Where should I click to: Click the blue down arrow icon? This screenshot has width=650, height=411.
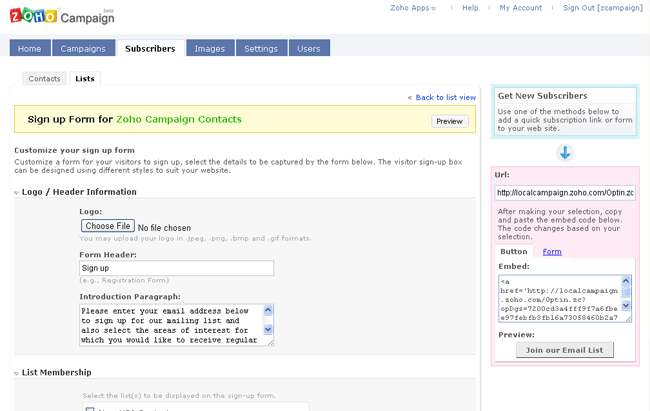click(x=565, y=153)
